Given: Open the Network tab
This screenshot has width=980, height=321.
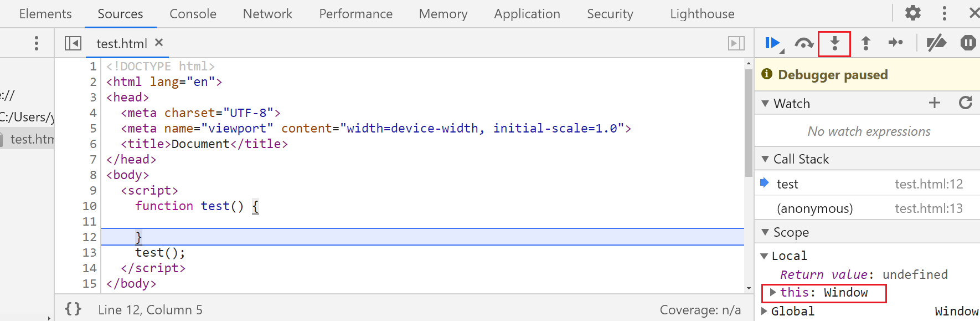Looking at the screenshot, I should (267, 14).
